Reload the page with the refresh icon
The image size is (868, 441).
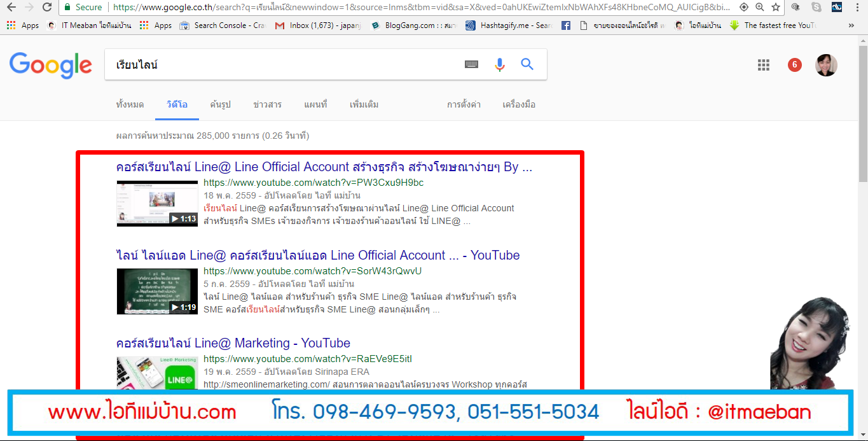(48, 7)
